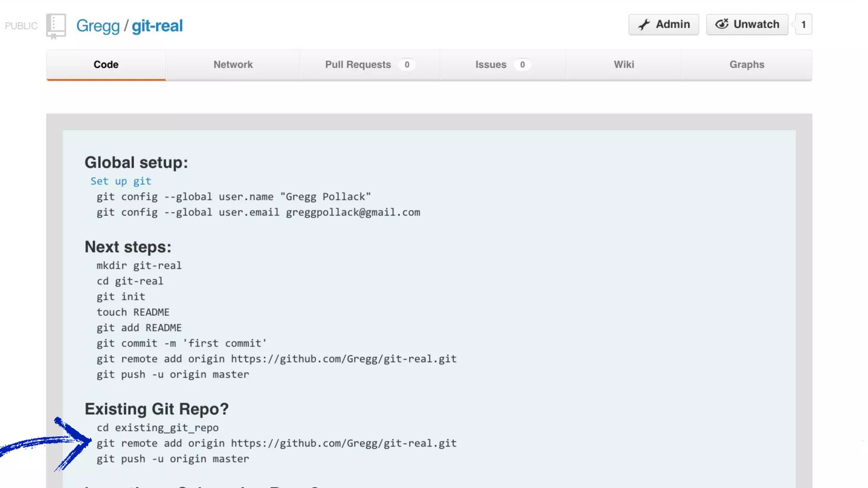This screenshot has height=488, width=868.
Task: Click the Global setup heading
Action: (136, 163)
